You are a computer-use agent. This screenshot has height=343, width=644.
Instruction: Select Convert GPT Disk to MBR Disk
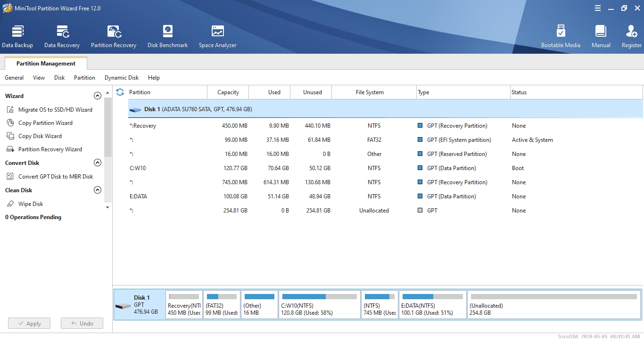pyautogui.click(x=50, y=177)
